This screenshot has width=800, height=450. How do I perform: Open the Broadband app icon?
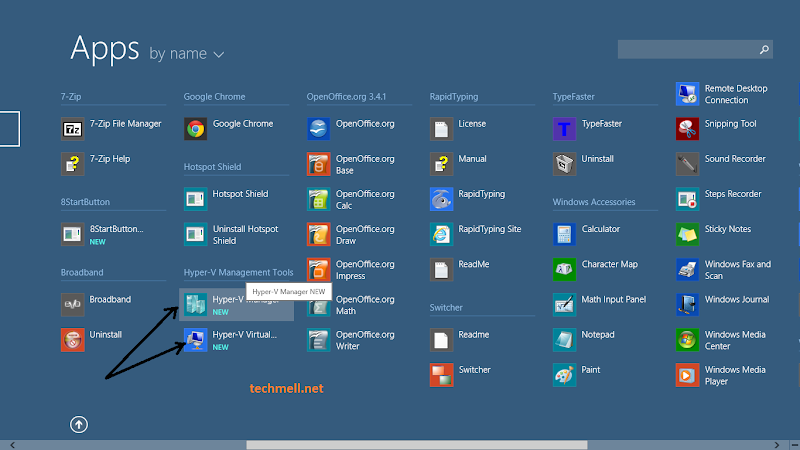point(72,305)
